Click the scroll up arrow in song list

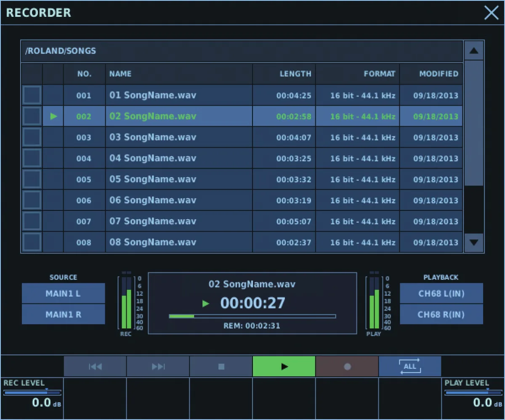click(474, 51)
